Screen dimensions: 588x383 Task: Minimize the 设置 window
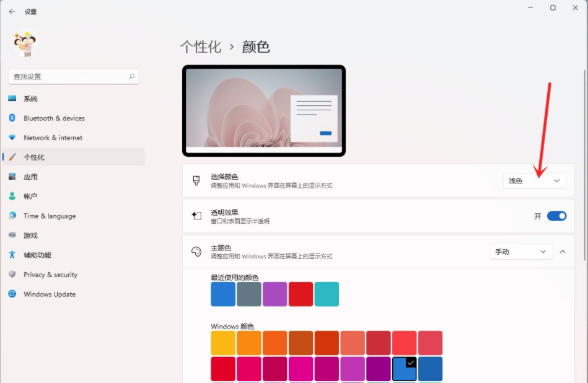(x=530, y=7)
